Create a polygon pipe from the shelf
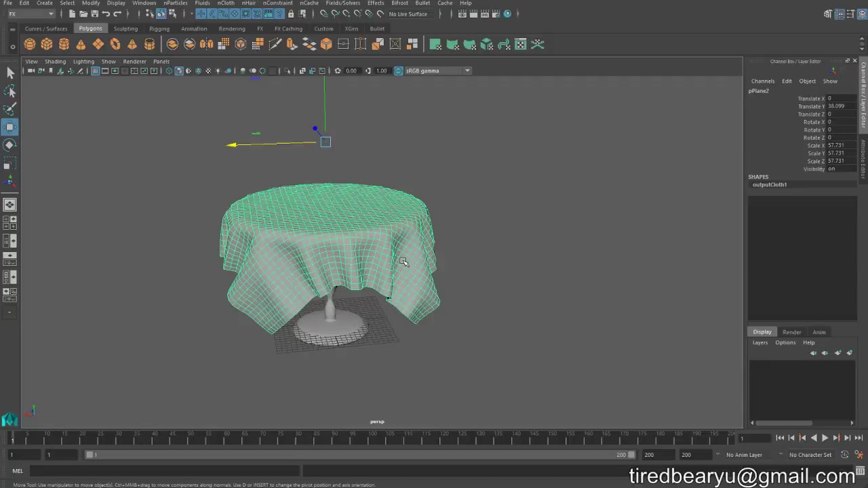 click(149, 44)
